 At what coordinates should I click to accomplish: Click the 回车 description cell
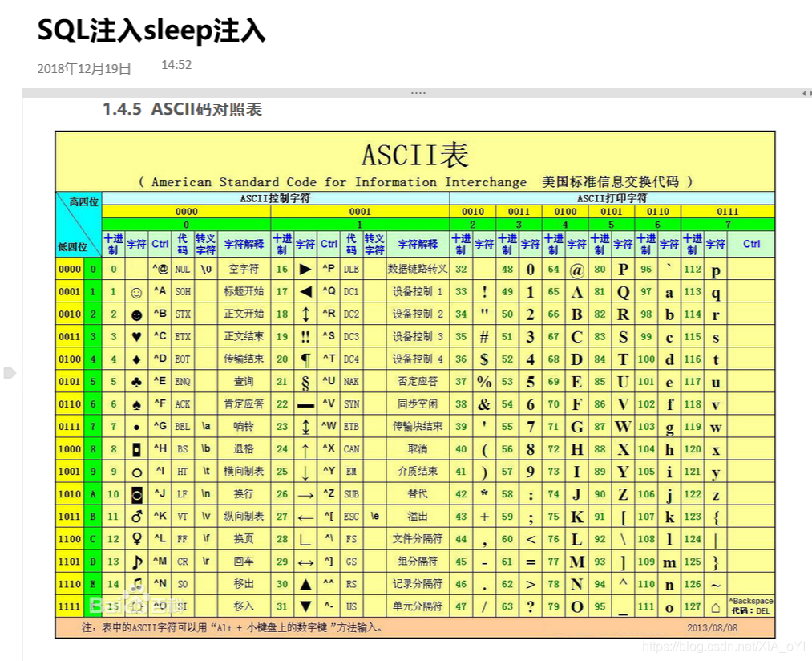[244, 562]
